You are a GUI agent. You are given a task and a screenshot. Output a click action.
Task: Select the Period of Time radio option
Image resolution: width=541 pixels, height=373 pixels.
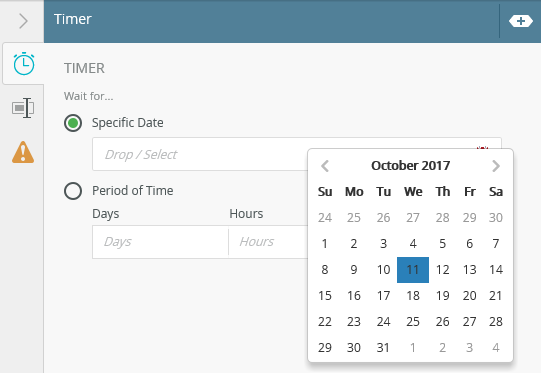tap(73, 191)
